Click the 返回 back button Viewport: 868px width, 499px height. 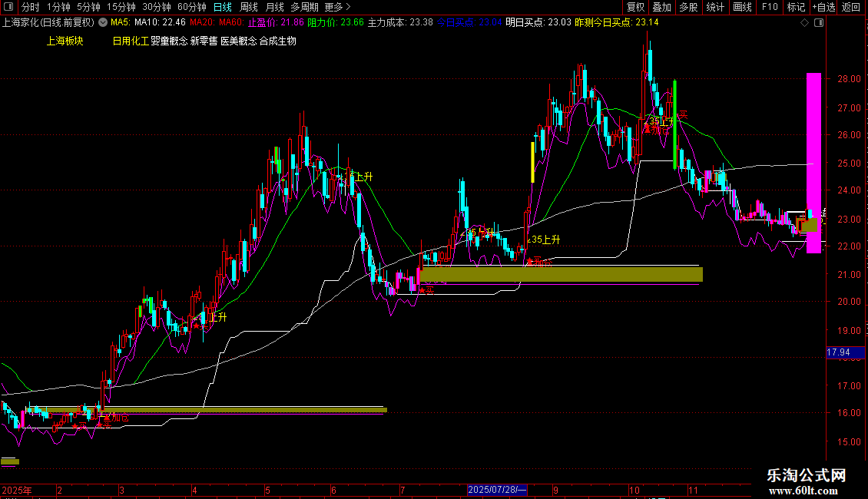click(851, 7)
